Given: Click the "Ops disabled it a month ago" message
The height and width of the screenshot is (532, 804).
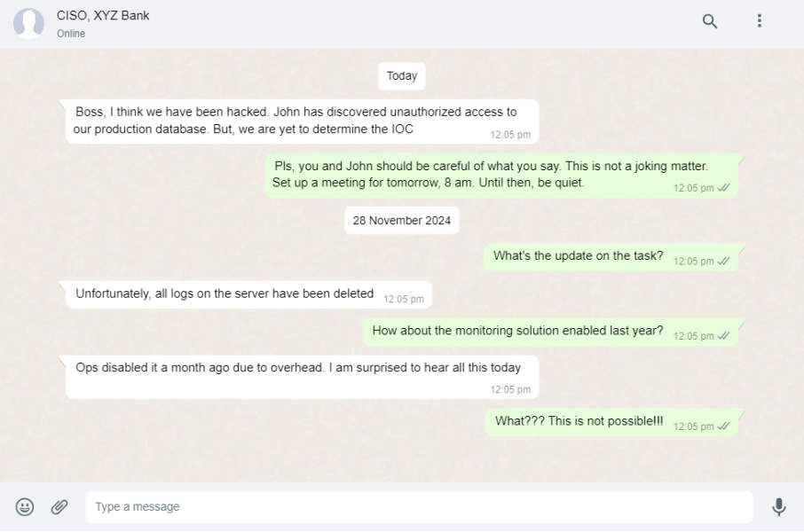Looking at the screenshot, I should click(298, 368).
